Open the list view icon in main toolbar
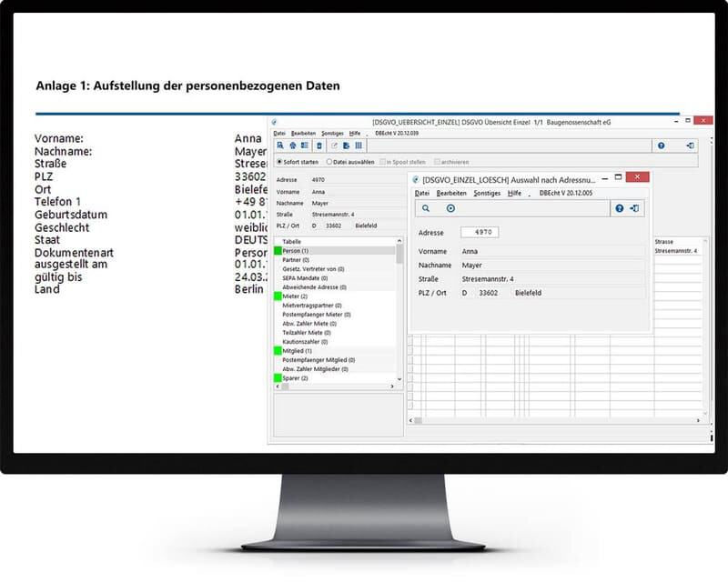The height and width of the screenshot is (582, 728). [304, 145]
